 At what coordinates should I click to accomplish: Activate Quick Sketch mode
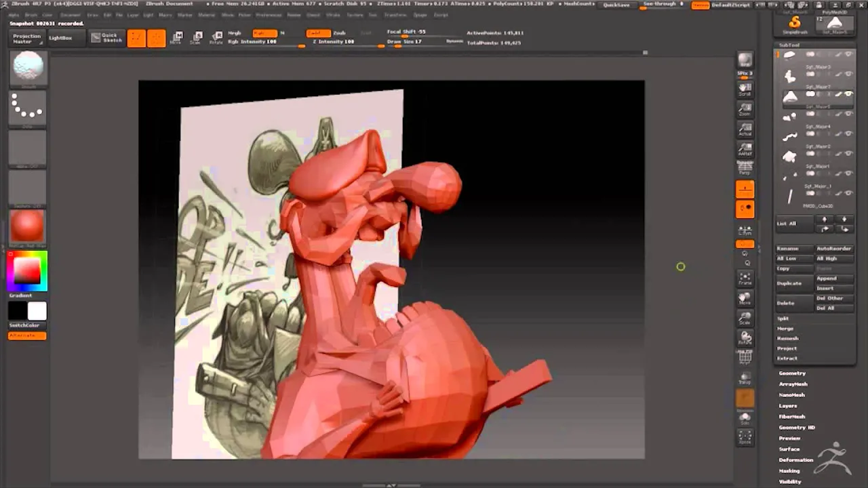[x=106, y=38]
